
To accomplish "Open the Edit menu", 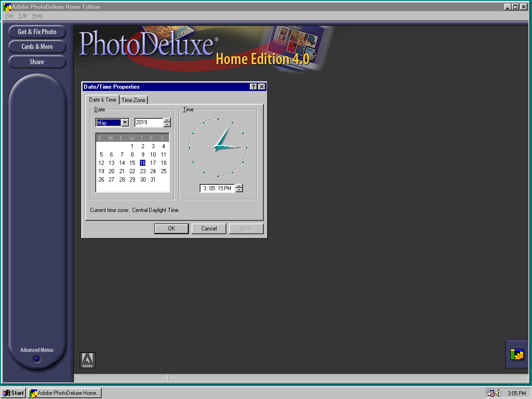I will click(22, 16).
